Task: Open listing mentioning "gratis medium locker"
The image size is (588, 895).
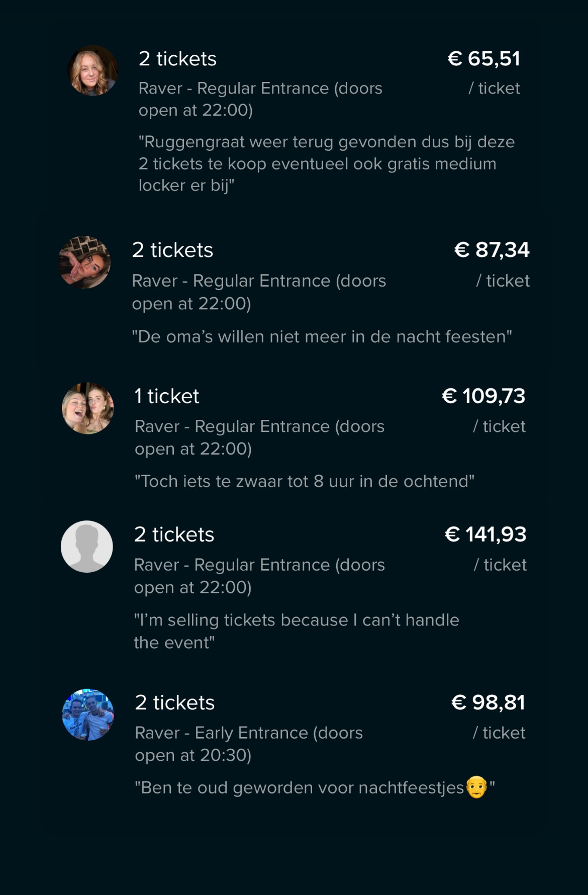Action: tap(327, 163)
